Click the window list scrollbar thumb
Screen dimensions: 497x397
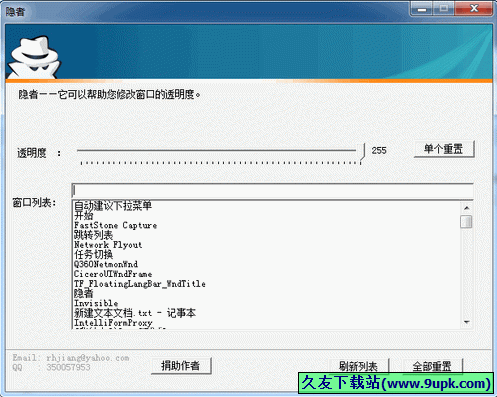coord(466,222)
